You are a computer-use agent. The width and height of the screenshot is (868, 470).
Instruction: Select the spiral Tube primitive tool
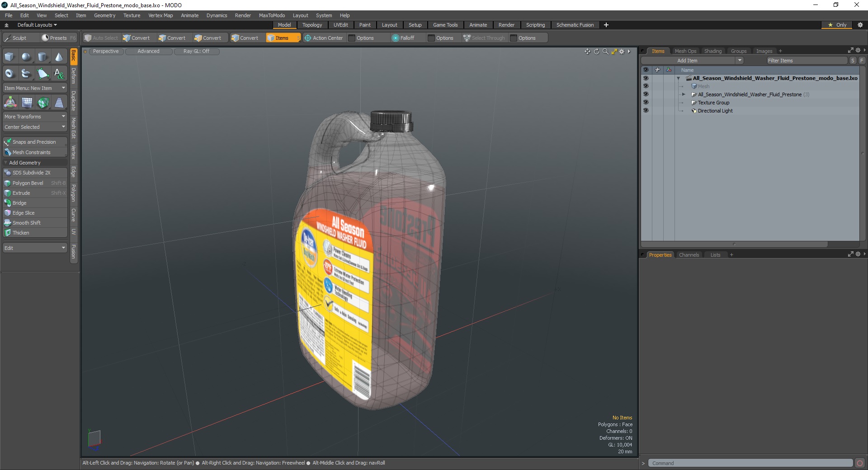[26, 73]
